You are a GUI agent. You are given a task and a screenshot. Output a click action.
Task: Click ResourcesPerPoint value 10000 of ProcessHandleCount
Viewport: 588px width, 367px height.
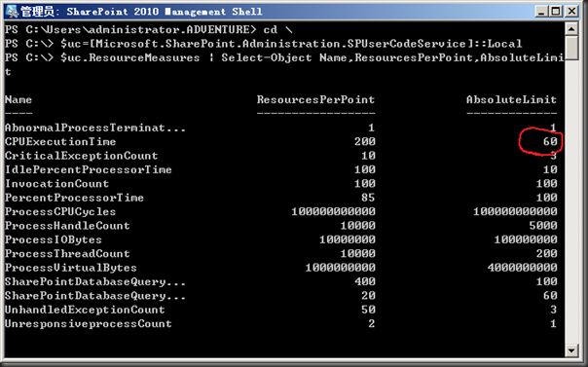pyautogui.click(x=357, y=226)
